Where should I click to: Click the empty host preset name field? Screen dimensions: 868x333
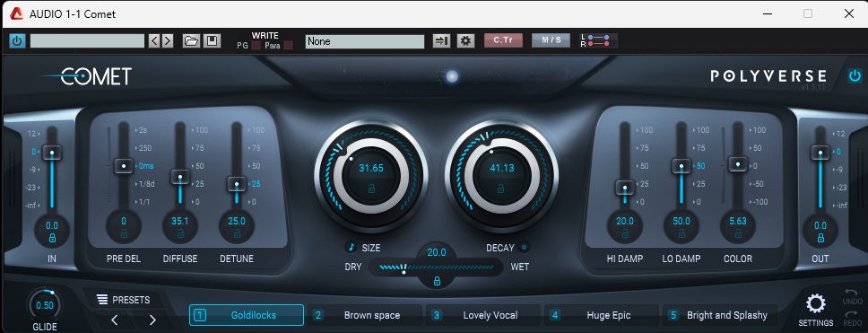pyautogui.click(x=88, y=41)
